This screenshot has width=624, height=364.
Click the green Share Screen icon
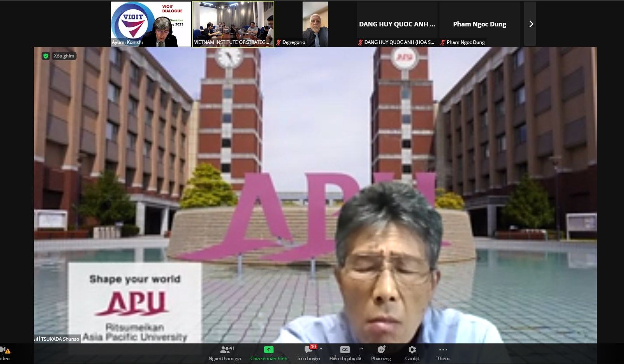click(268, 350)
